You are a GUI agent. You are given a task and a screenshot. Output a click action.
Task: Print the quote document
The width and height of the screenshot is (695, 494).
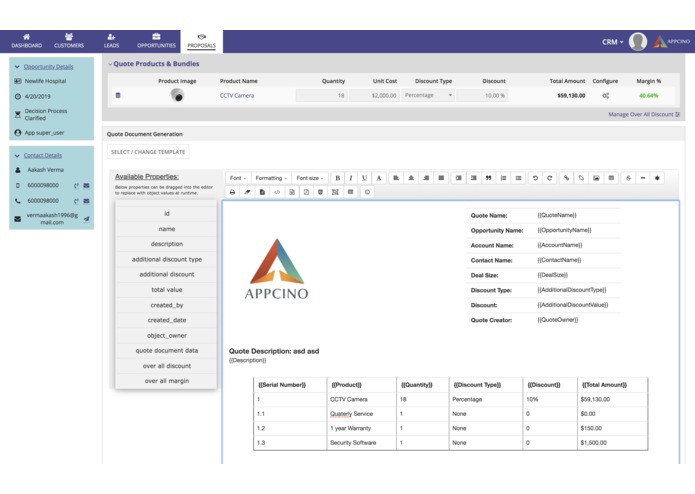point(232,192)
